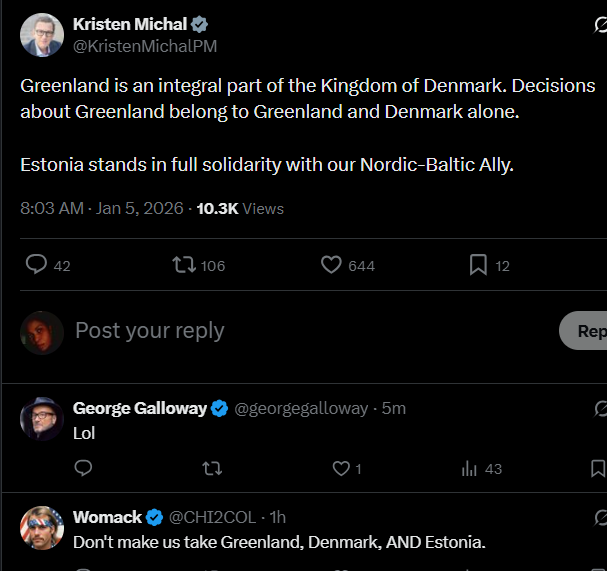
Task: Open the @KristenMichalPM handle link
Action: pos(145,46)
